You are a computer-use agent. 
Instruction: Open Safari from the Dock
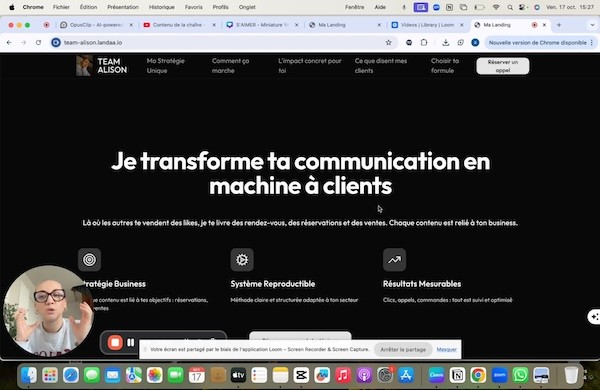(x=71, y=375)
